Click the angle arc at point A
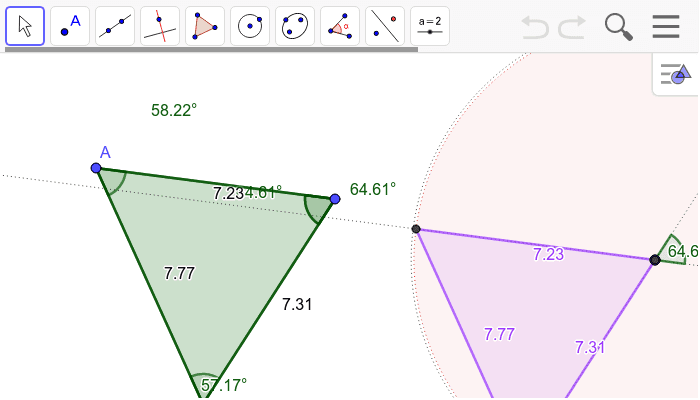Screen dimensions: 700x400 (117, 184)
